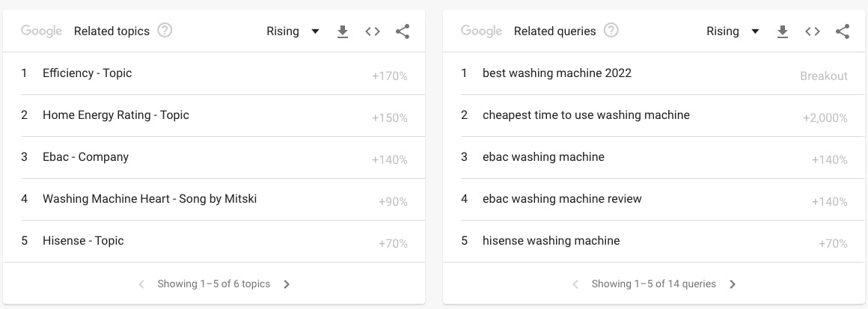868x309 pixels.
Task: Select Washing Machine Heart song topic
Action: (214, 199)
